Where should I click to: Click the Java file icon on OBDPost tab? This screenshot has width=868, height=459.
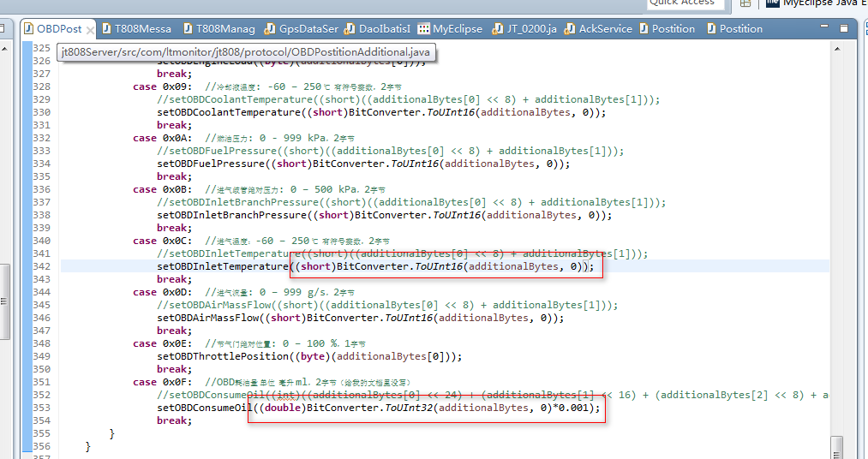click(x=28, y=29)
